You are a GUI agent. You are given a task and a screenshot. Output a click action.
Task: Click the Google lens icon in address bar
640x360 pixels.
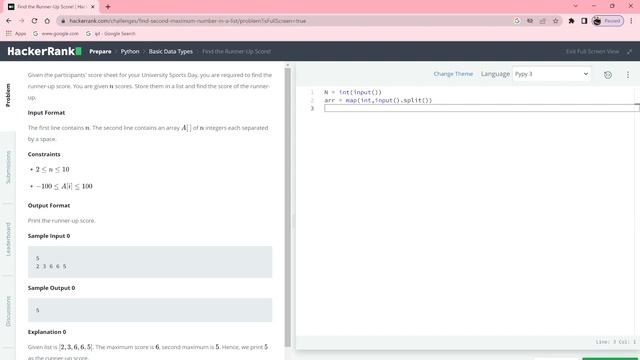[517, 21]
